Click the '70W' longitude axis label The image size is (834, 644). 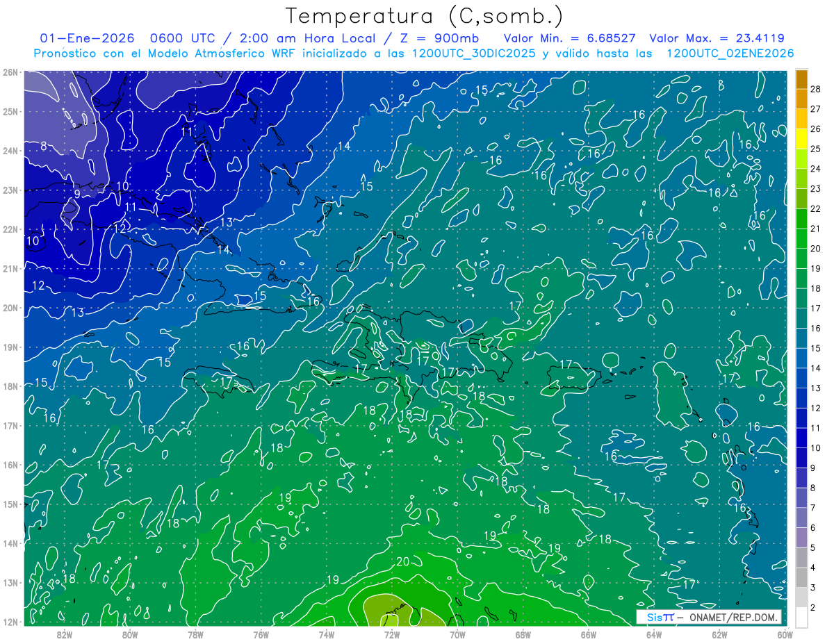coord(457,634)
